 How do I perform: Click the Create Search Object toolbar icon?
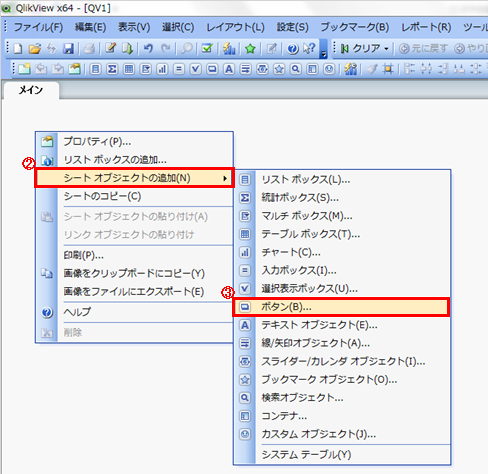(296, 69)
